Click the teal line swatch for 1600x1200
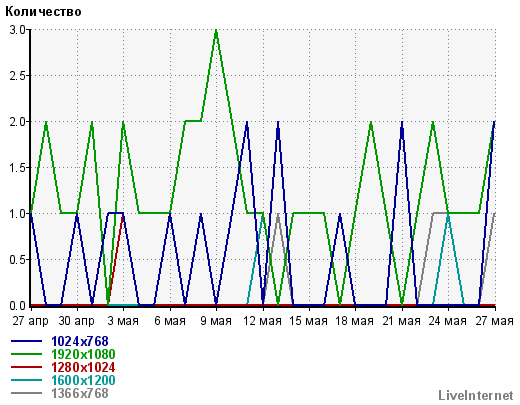This screenshot has width=520, height=405. pyautogui.click(x=27, y=380)
